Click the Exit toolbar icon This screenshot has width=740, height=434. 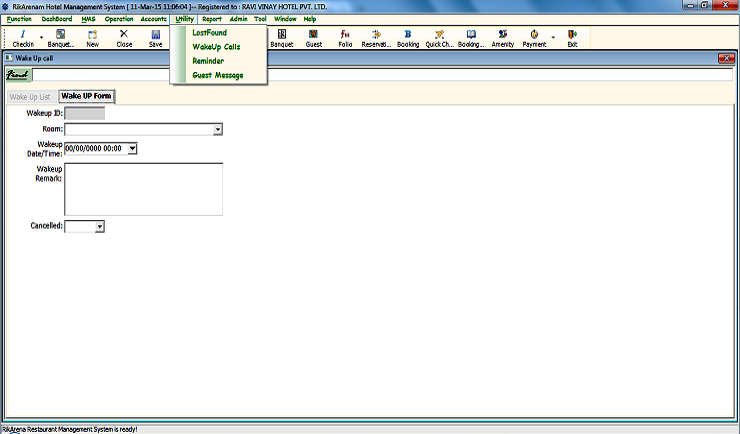click(x=572, y=38)
